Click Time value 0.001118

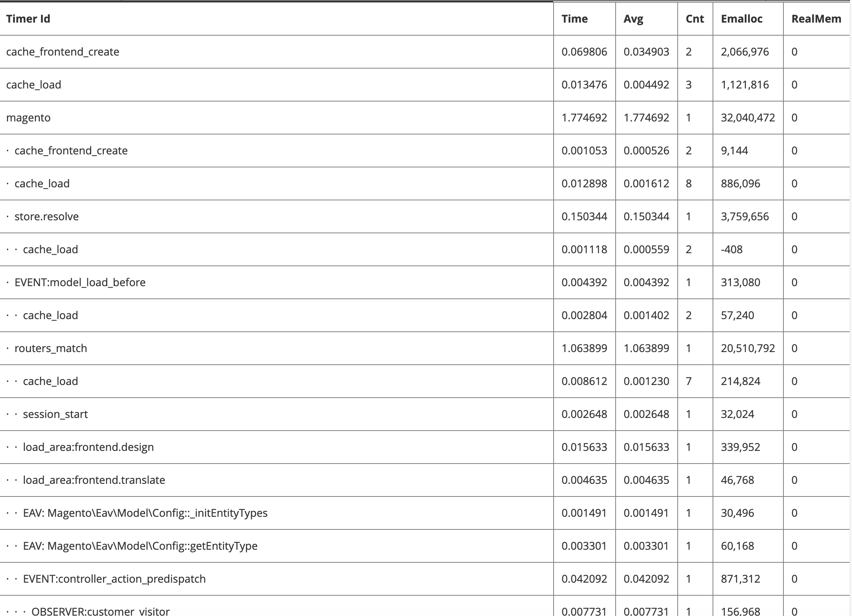click(584, 249)
